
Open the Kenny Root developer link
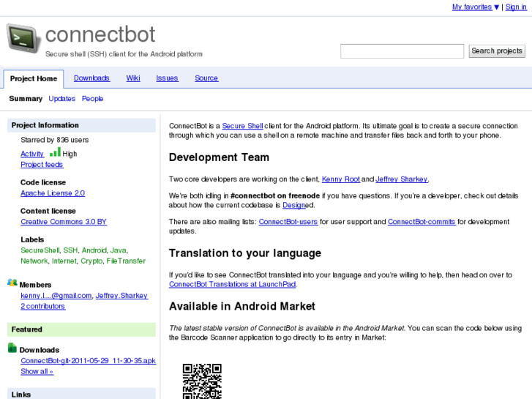pos(341,179)
